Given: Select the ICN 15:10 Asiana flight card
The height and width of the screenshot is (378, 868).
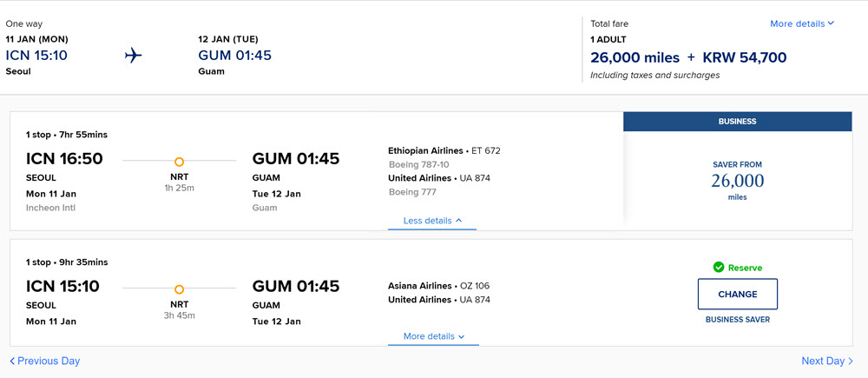Looking at the screenshot, I should pyautogui.click(x=431, y=293).
